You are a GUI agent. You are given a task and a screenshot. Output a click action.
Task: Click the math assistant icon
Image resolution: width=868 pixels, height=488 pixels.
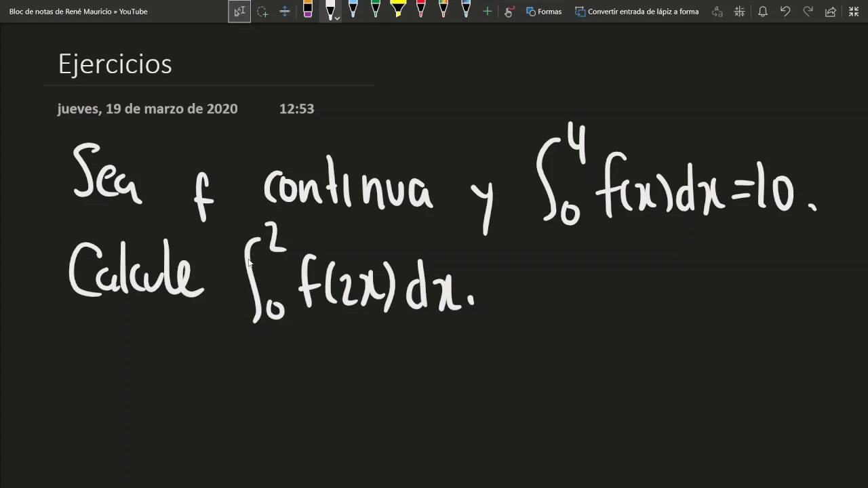[739, 12]
